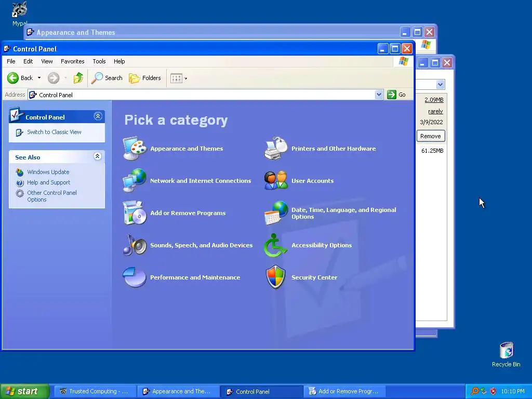Image resolution: width=532 pixels, height=399 pixels.
Task: Collapse the See Also section
Action: 97,156
